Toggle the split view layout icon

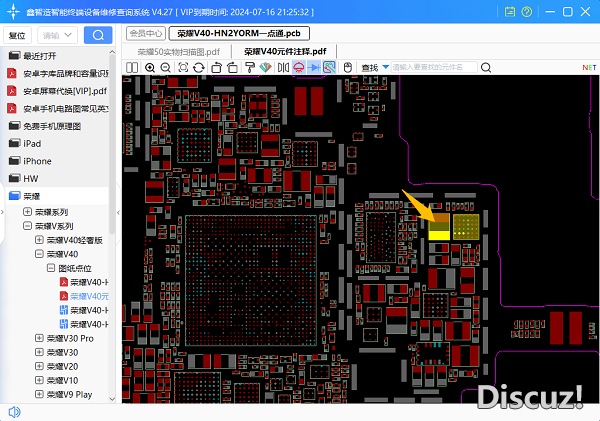coord(132,68)
